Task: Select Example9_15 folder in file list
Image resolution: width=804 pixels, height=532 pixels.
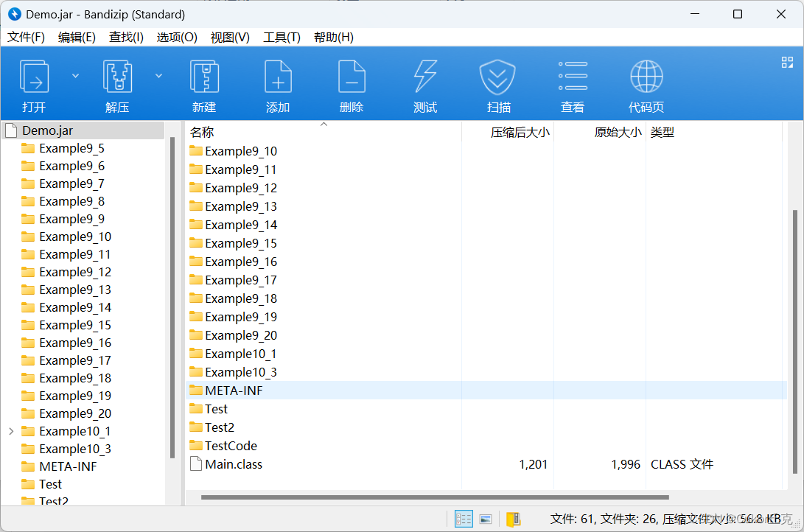Action: (x=241, y=243)
